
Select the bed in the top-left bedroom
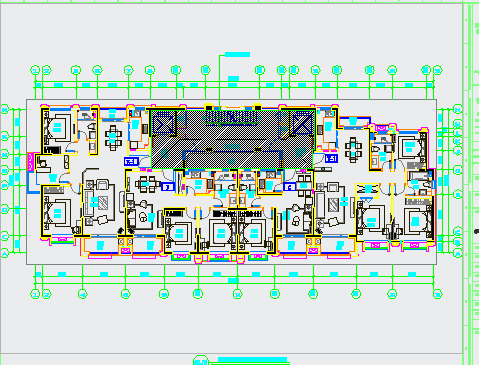pos(58,128)
